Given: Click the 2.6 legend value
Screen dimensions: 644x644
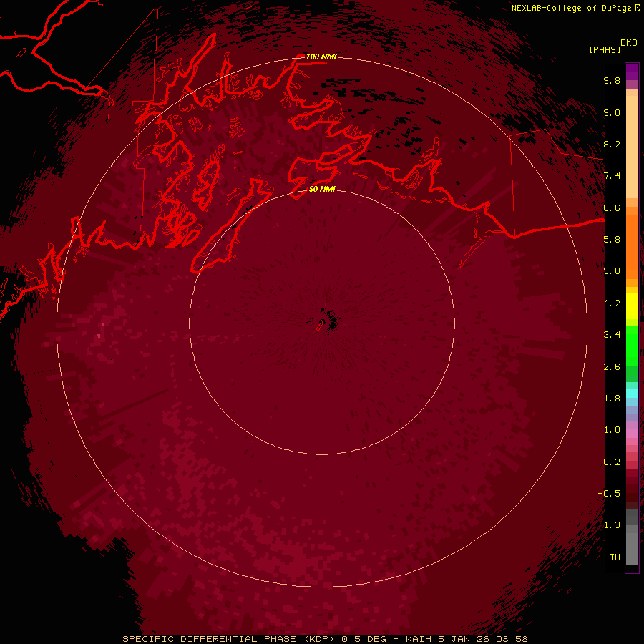Looking at the screenshot, I should pos(612,367).
